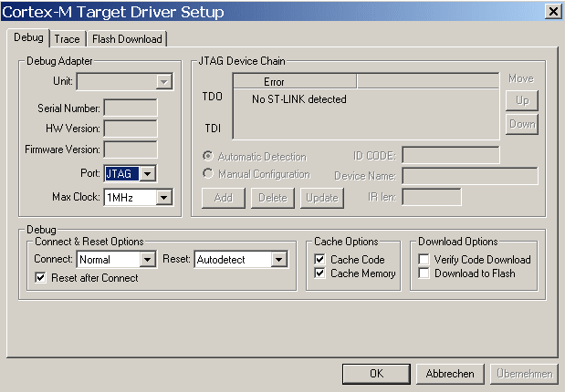
Task: Click the ID CODE field
Action: (x=451, y=155)
